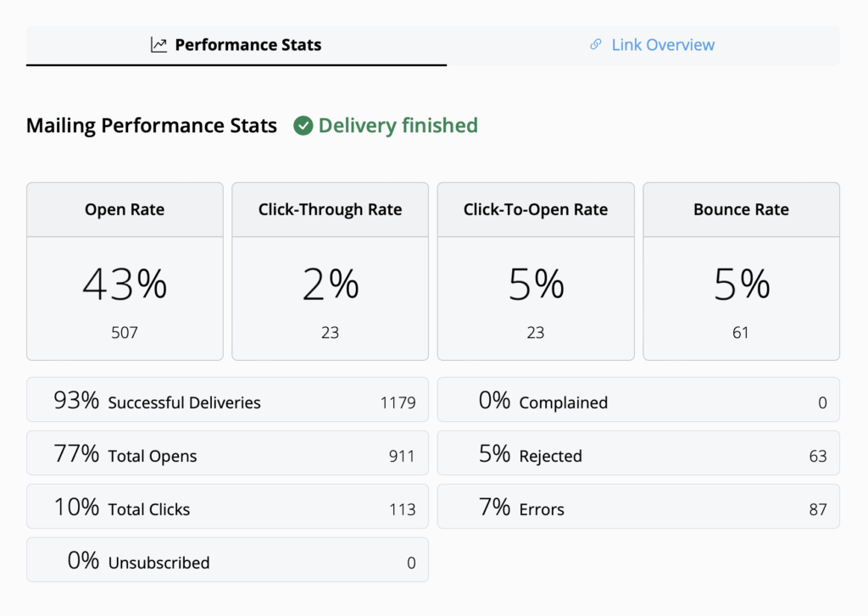Click the Unsubscribed row
868x616 pixels.
pyautogui.click(x=227, y=560)
